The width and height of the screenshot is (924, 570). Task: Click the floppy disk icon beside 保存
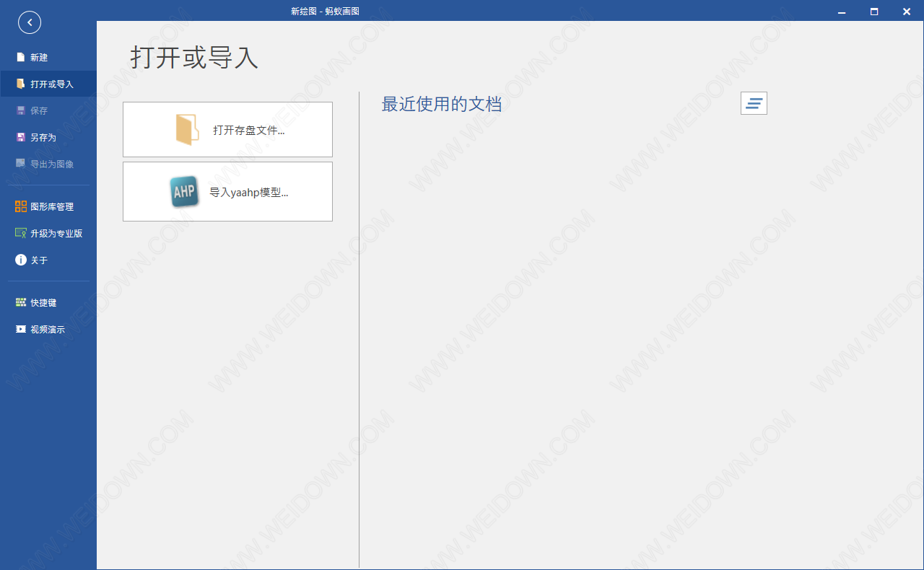(21, 110)
